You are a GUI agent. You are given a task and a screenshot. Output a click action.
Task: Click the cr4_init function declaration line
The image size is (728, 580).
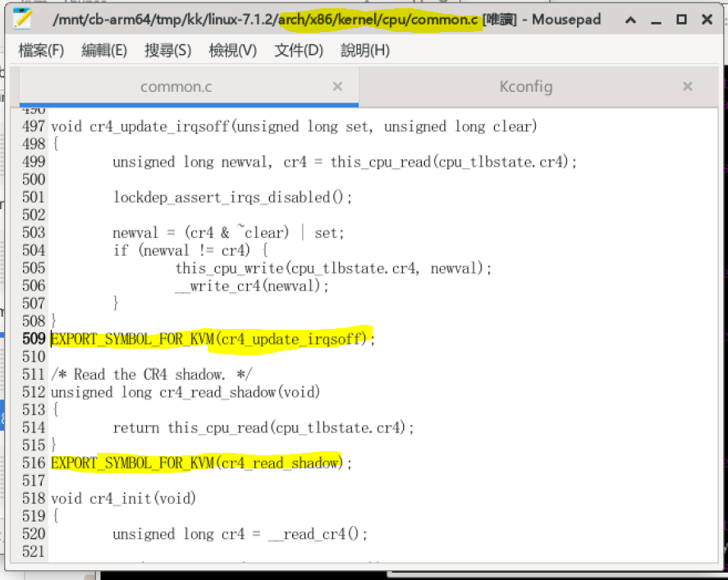coord(123,498)
